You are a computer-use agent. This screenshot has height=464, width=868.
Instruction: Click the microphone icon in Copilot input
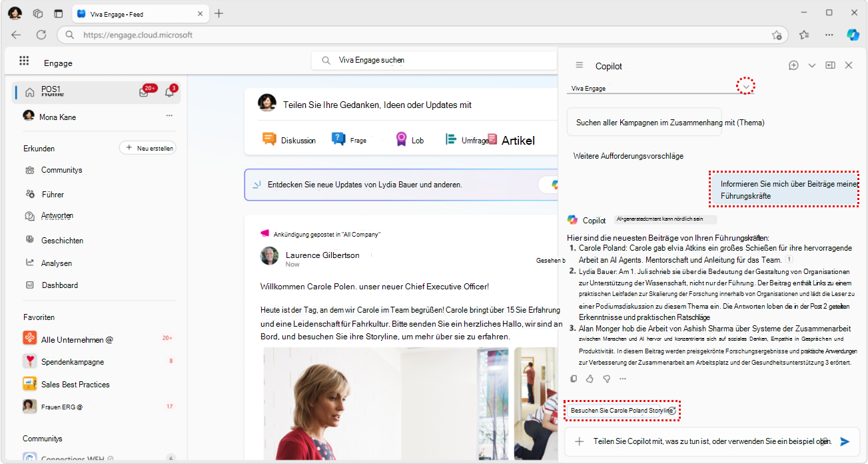point(825,441)
